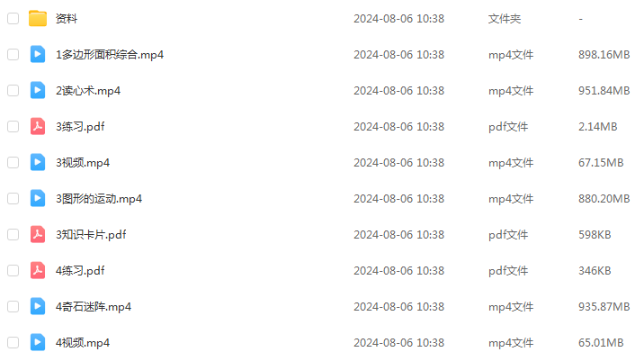Tick the checkbox next to 3知识卡片.pdf
This screenshot has width=644, height=361.
pyautogui.click(x=13, y=234)
